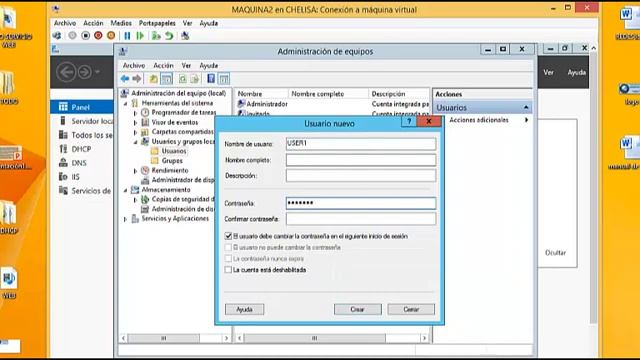The height and width of the screenshot is (360, 640).
Task: Collapse the Almacenamiento node
Action: coord(126,190)
